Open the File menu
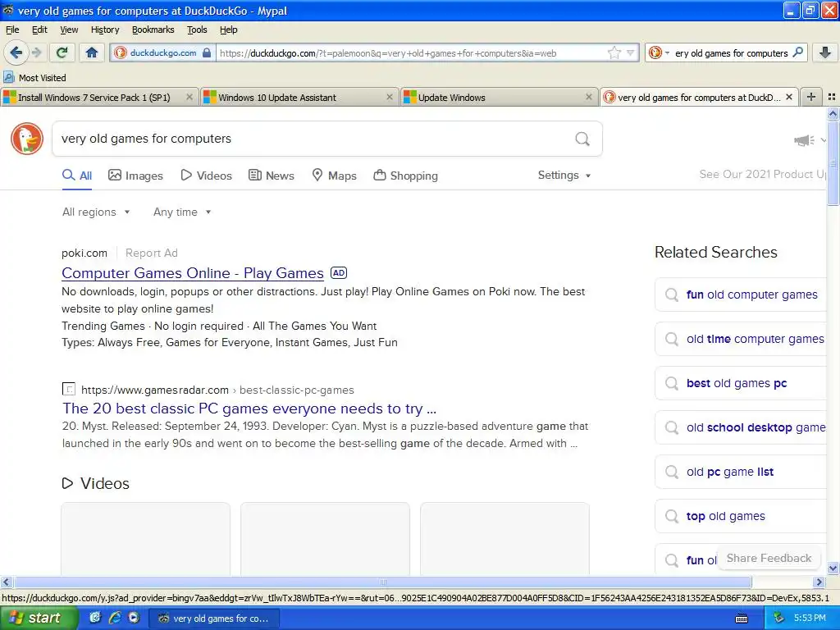 click(12, 30)
